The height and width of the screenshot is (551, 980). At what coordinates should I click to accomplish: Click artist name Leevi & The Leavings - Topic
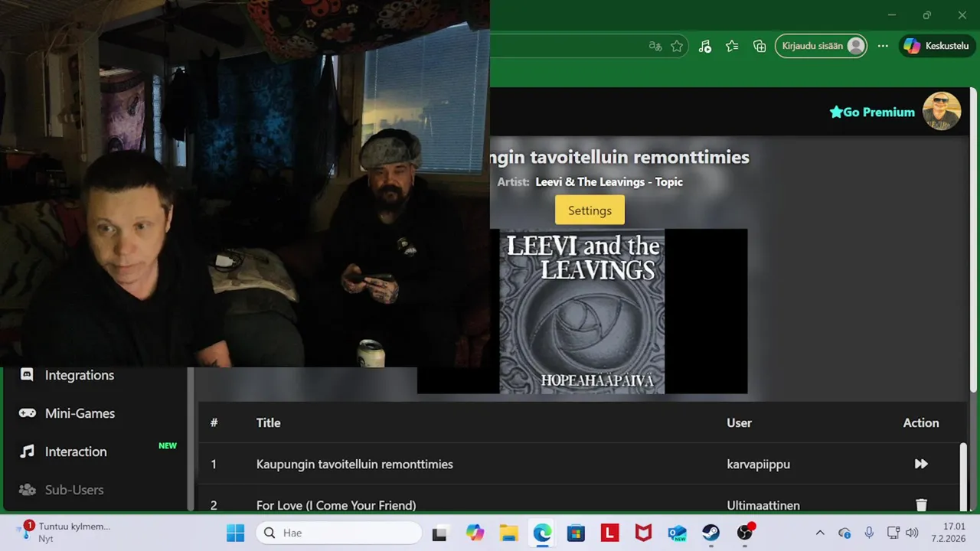609,181
